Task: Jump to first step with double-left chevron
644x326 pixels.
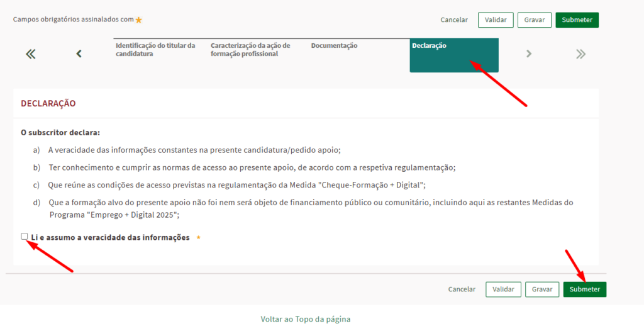Action: 30,54
